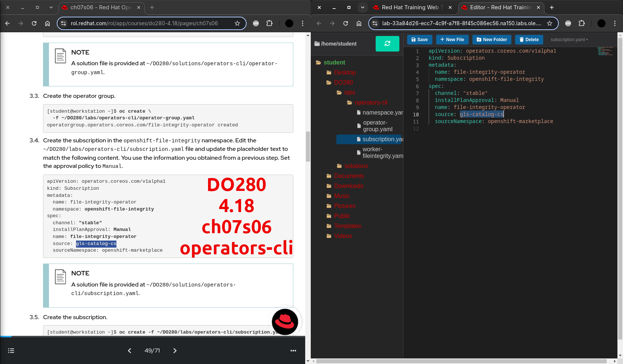This screenshot has height=364, width=623.
Task: Expand the Music folder
Action: (x=338, y=196)
